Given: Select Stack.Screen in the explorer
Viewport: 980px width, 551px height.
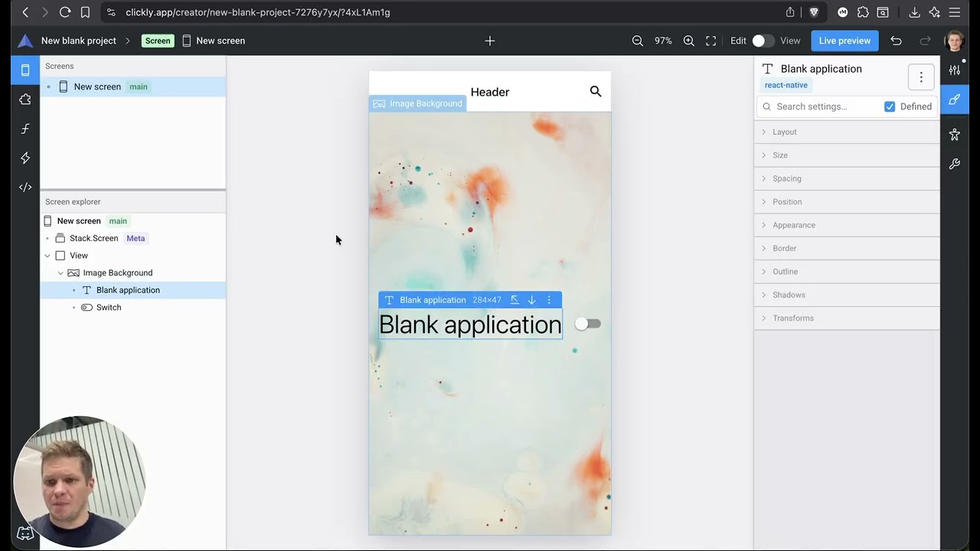Looking at the screenshot, I should coord(133,238).
